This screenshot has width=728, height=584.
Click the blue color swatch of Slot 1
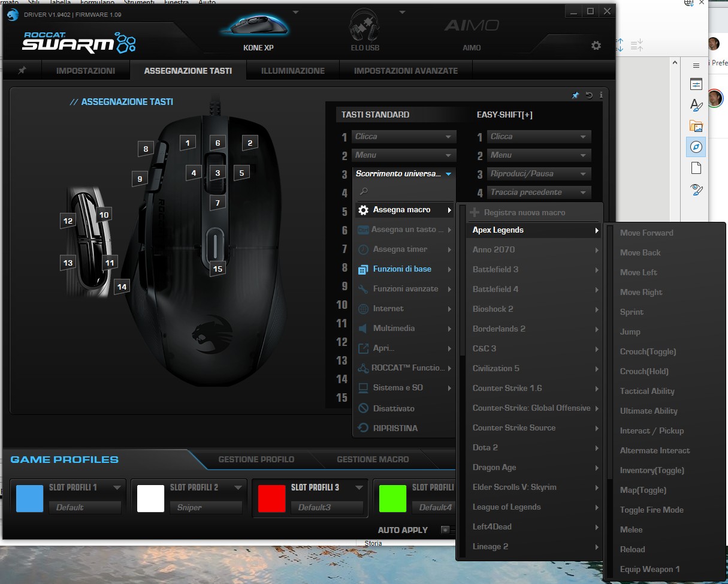[29, 498]
